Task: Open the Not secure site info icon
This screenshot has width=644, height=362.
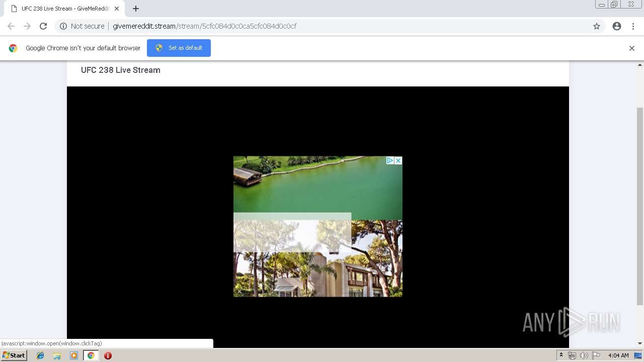Action: click(x=63, y=26)
